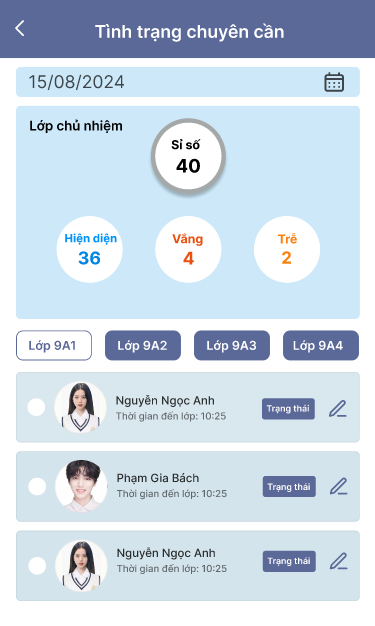Set the status via Trạng thái for Phạm Gia Bách
The width and height of the screenshot is (375, 626).
coord(289,487)
